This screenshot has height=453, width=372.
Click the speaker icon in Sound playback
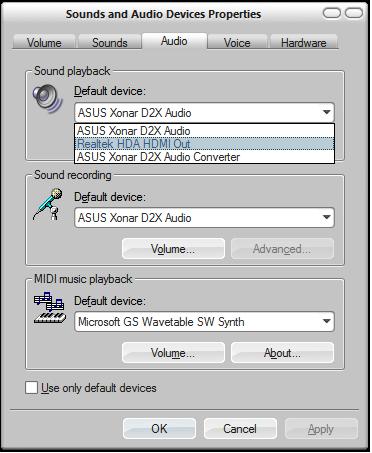click(x=48, y=98)
